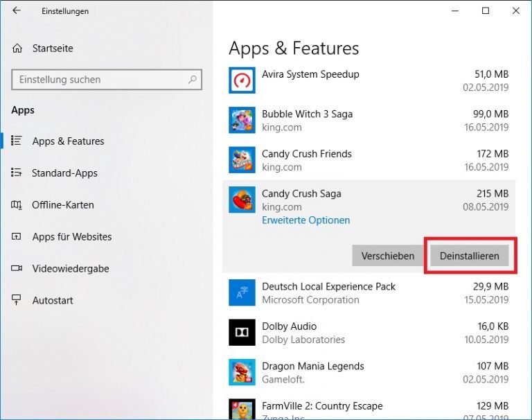
Task: Close the Einstellungen window
Action: 515,11
